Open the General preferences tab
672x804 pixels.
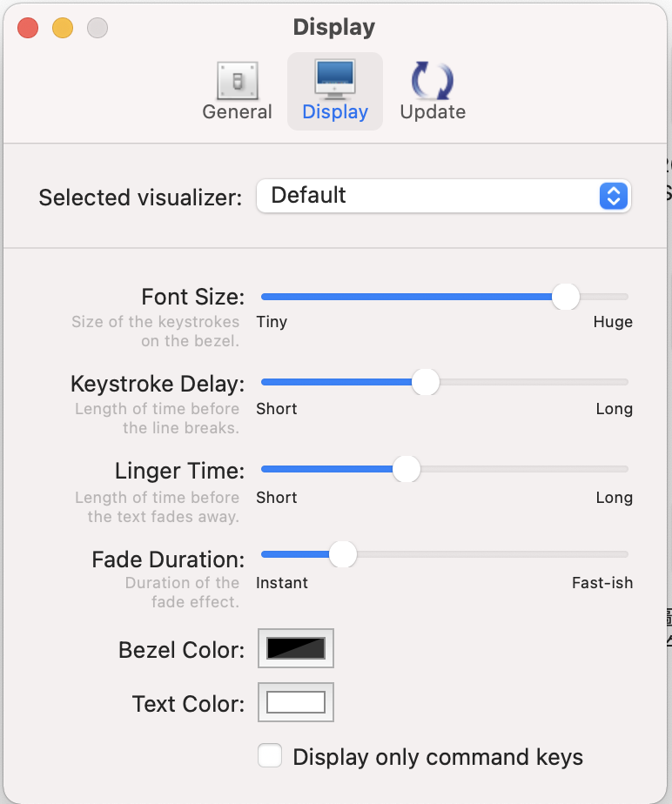(237, 91)
